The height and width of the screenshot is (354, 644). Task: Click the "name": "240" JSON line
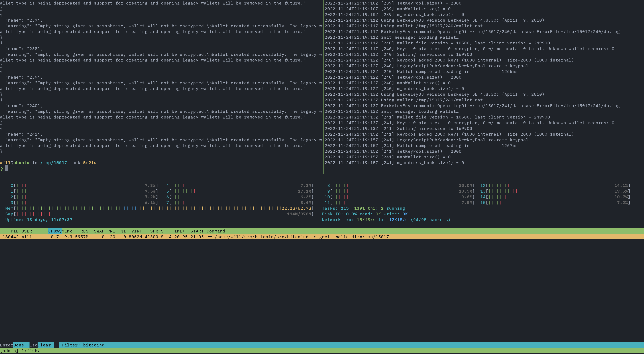(24, 106)
